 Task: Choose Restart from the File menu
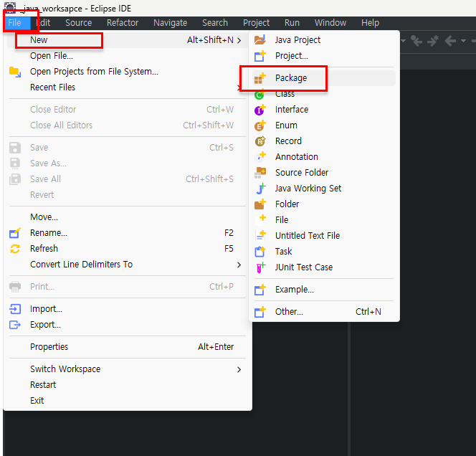pyautogui.click(x=126, y=385)
